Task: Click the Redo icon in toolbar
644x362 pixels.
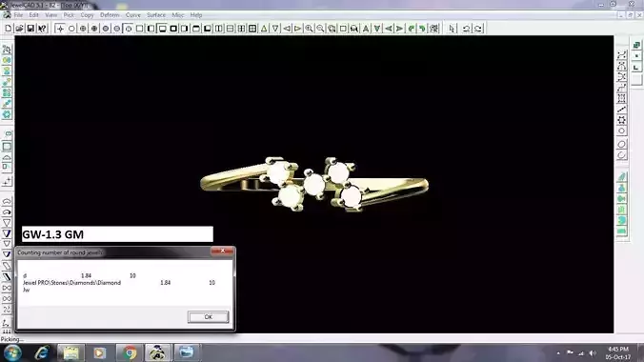Action: pos(477,29)
